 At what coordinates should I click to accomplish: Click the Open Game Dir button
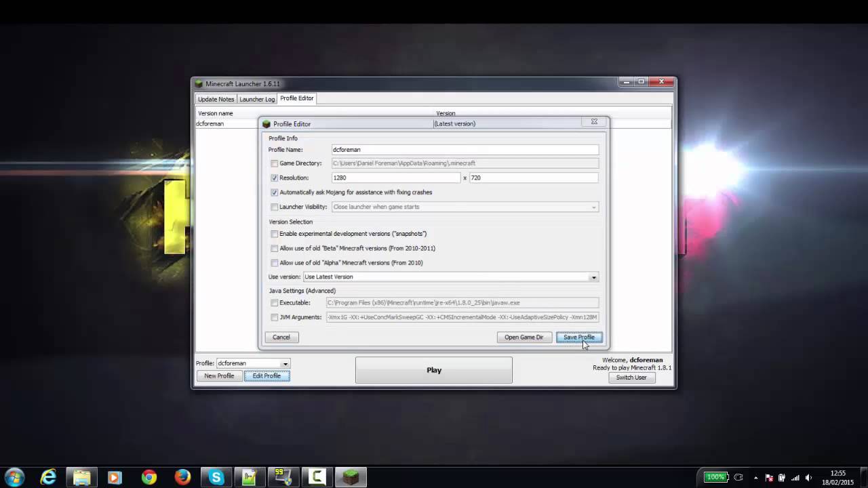click(524, 337)
